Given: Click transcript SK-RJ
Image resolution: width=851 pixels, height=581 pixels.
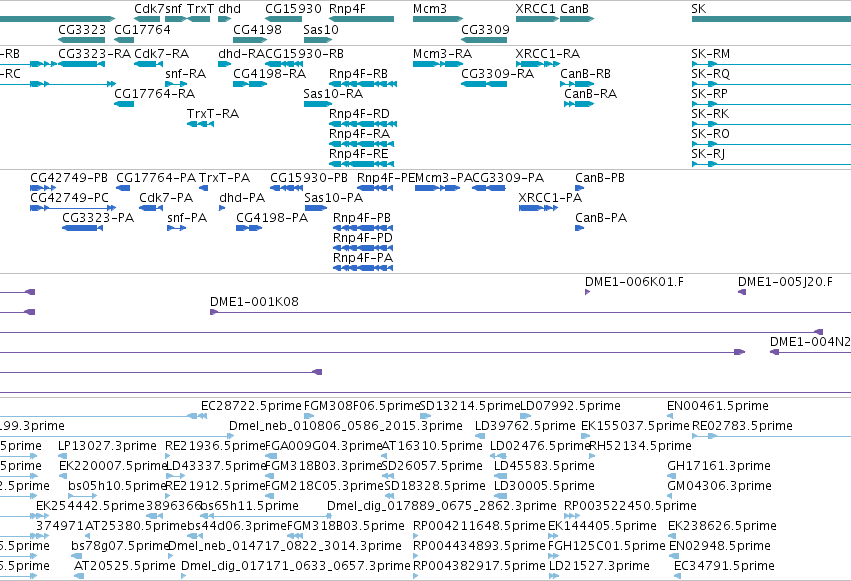Looking at the screenshot, I should coord(708,154).
